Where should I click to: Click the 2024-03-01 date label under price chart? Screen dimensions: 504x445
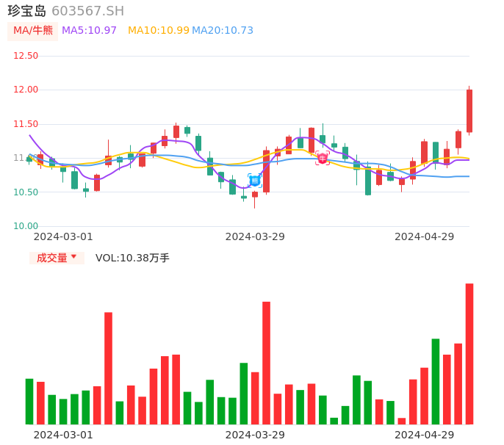click(63, 236)
